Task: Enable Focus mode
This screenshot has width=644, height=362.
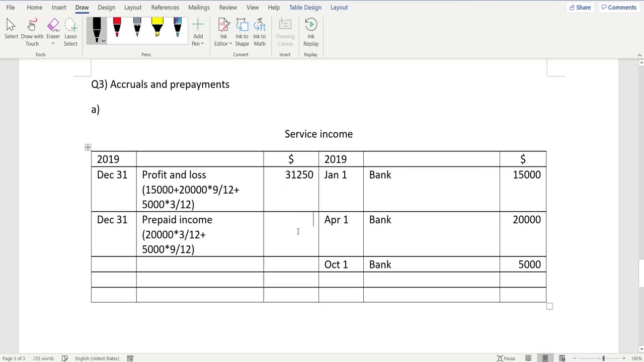Action: [506, 358]
